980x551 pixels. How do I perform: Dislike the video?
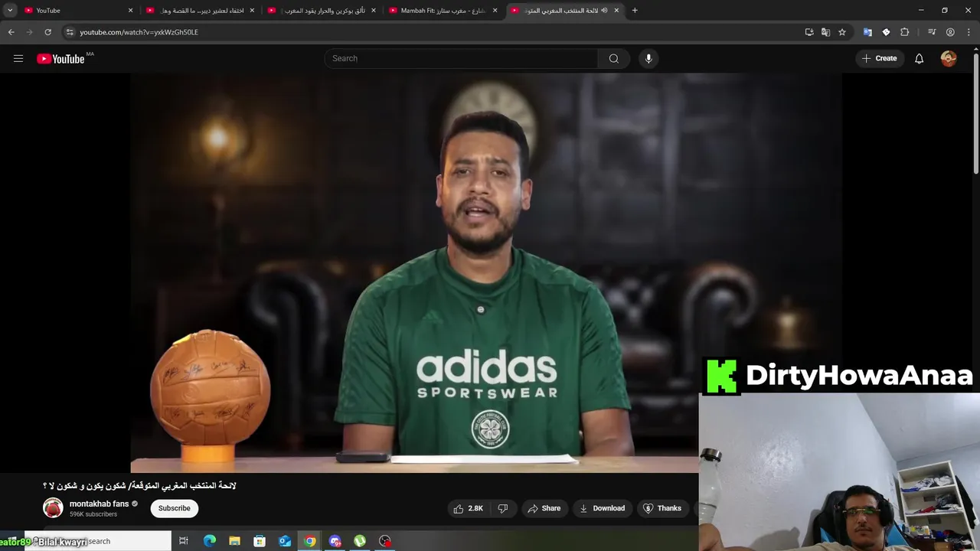(503, 508)
